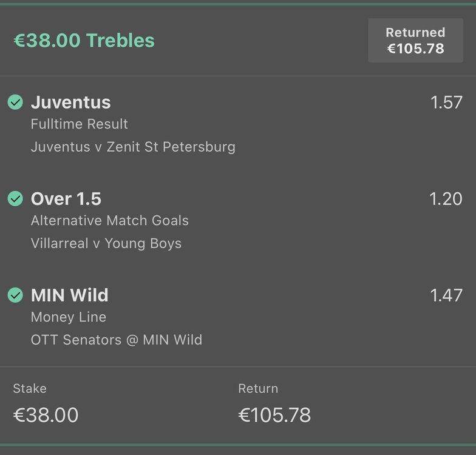Image resolution: width=476 pixels, height=455 pixels.
Task: Open the Alternative Match Goals market label
Action: 109,221
